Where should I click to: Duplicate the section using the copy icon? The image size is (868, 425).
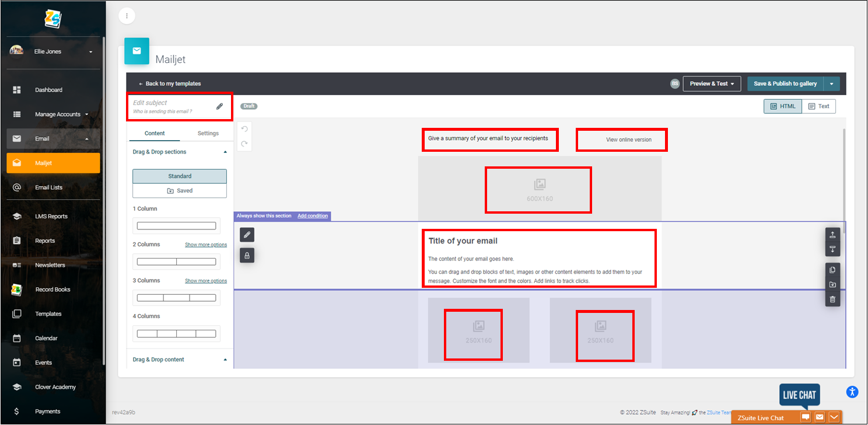tap(832, 270)
